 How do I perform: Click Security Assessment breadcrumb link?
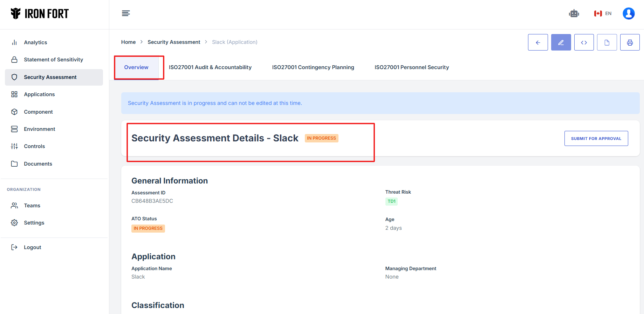(x=174, y=42)
